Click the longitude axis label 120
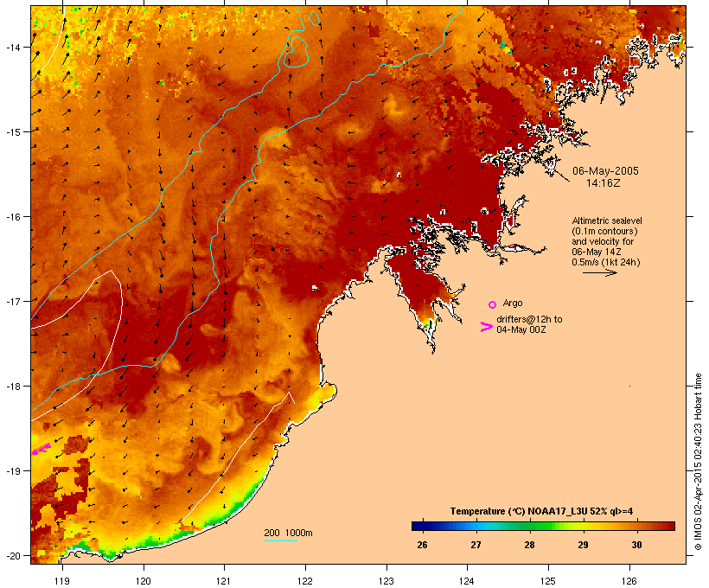The width and height of the screenshot is (709, 588). pyautogui.click(x=144, y=581)
